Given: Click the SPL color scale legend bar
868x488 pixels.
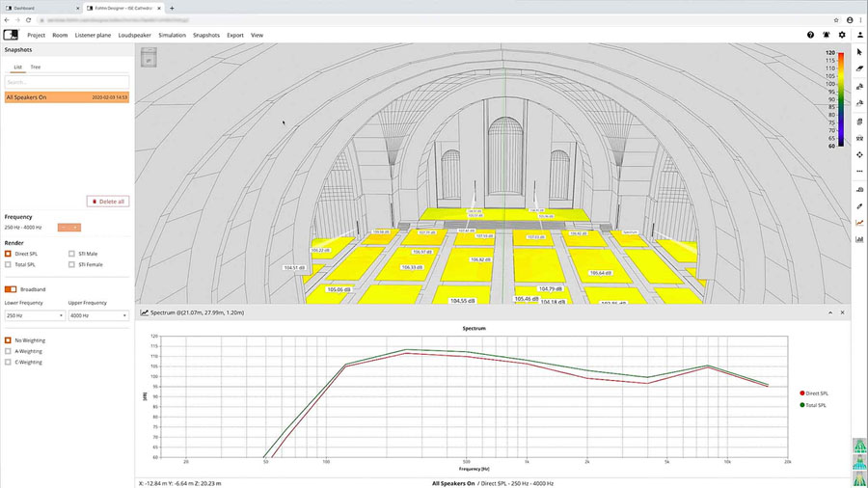Looking at the screenshot, I should pyautogui.click(x=841, y=99).
